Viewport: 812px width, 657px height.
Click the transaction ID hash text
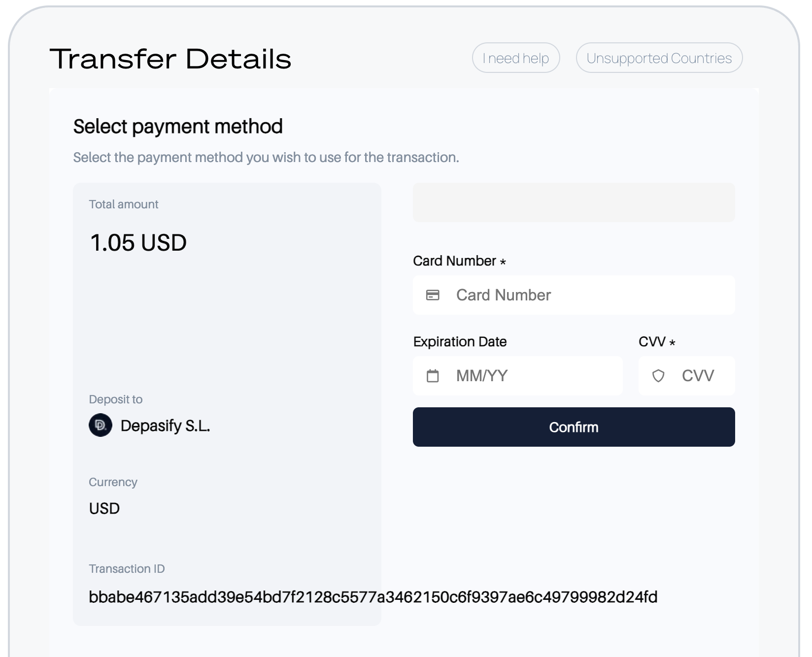[373, 597]
